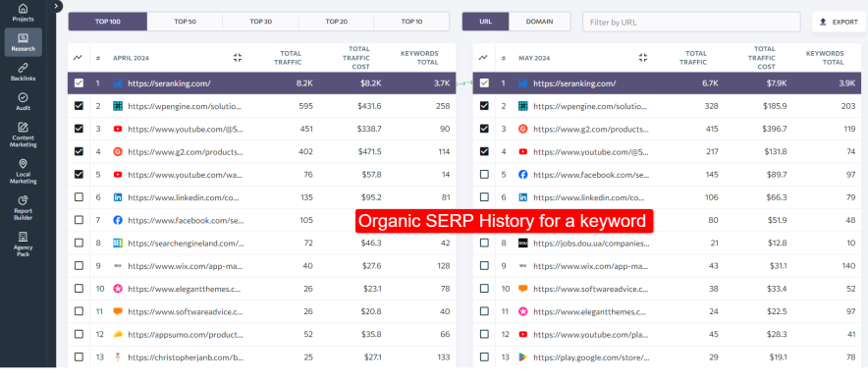Open the Audit section in sidebar
The height and width of the screenshot is (384, 868).
click(x=24, y=102)
